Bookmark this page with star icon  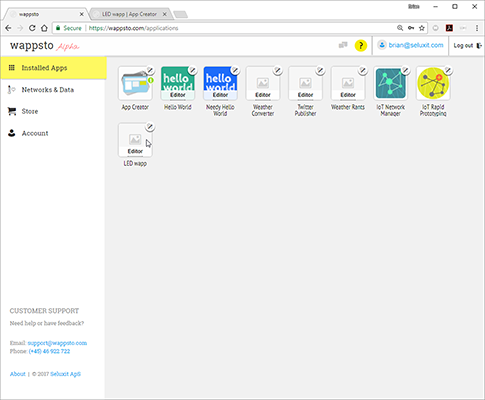coord(422,28)
